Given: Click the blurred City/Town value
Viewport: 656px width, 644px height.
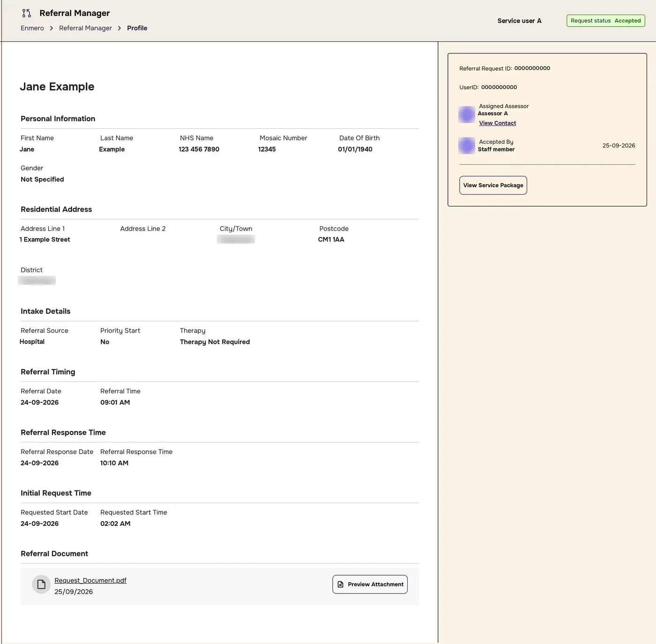Looking at the screenshot, I should [236, 239].
